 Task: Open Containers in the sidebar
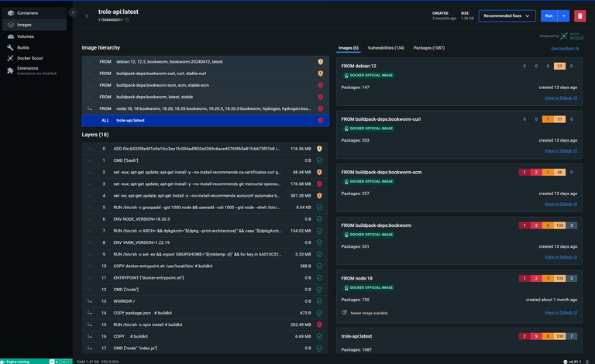point(34,13)
